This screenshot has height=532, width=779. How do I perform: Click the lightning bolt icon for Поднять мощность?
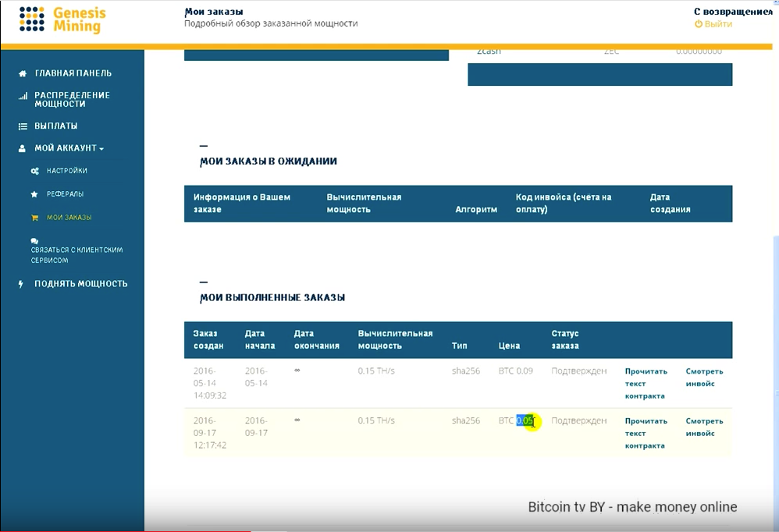pos(21,285)
